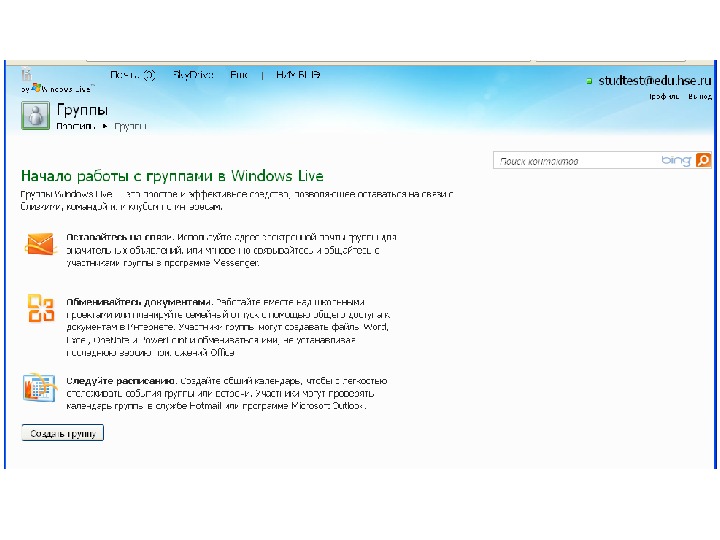Open the НИУ ВШЭ header link
Image resolution: width=720 pixels, height=540 pixels.
pos(298,74)
